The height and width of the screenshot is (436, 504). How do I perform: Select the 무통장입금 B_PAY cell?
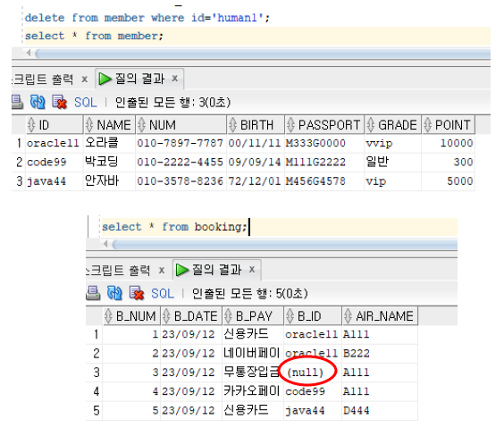tap(253, 373)
